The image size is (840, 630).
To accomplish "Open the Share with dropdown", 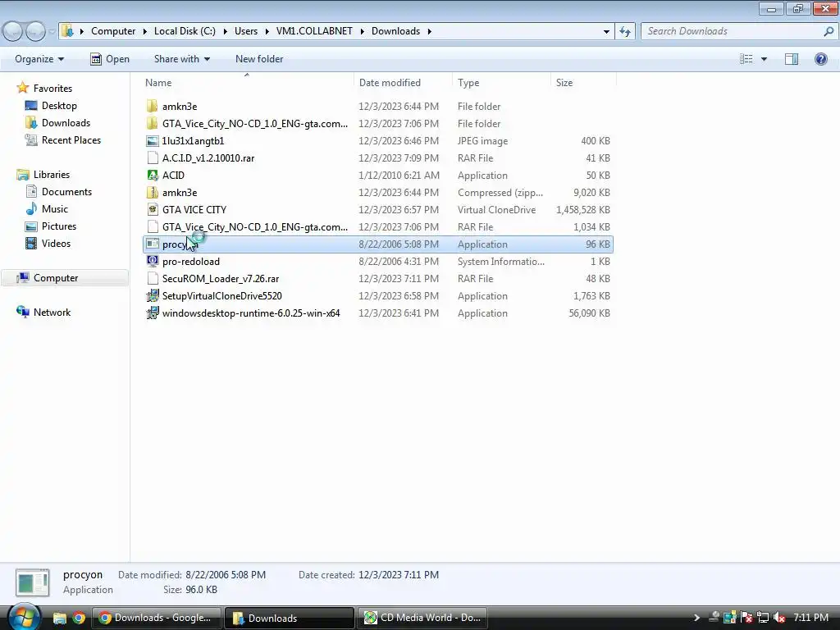I will (181, 59).
